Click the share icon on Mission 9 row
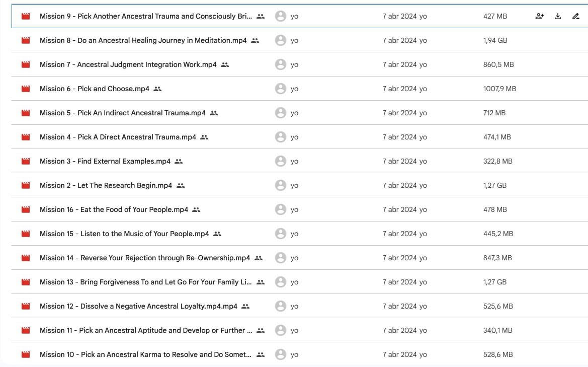 pos(539,16)
